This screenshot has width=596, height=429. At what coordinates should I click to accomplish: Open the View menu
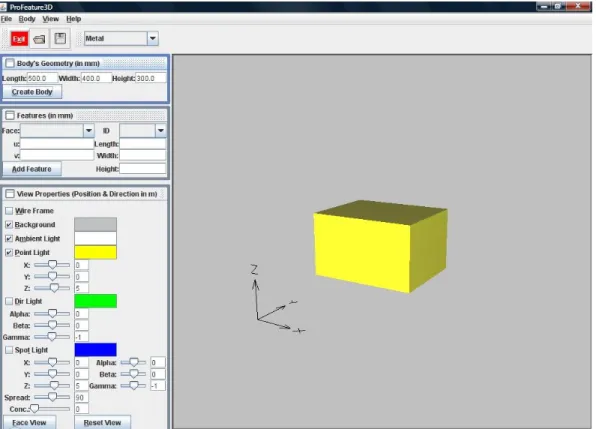[51, 19]
